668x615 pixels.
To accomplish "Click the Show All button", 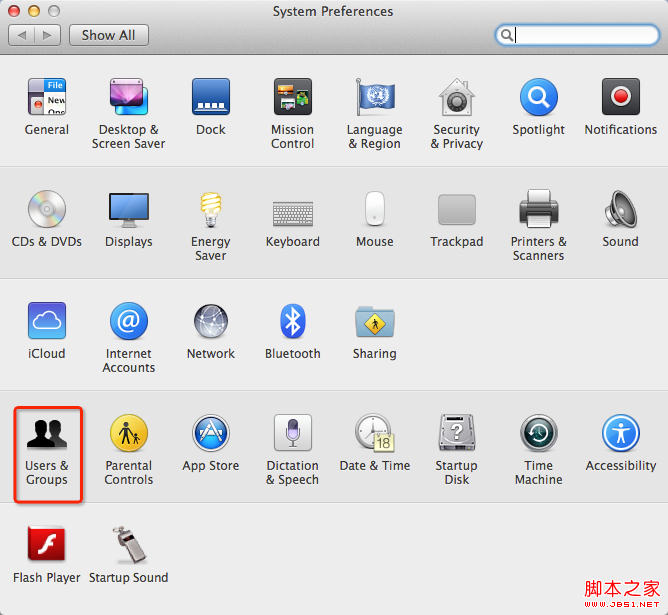I will tap(109, 35).
